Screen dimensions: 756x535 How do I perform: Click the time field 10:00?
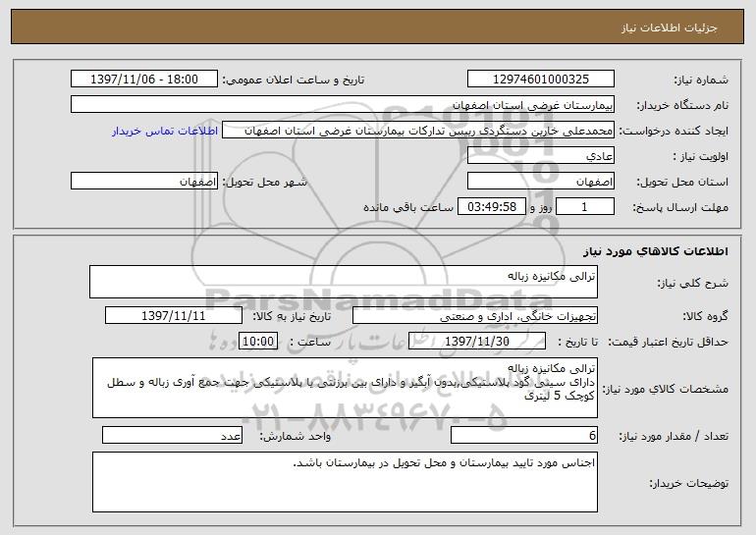coord(258,342)
